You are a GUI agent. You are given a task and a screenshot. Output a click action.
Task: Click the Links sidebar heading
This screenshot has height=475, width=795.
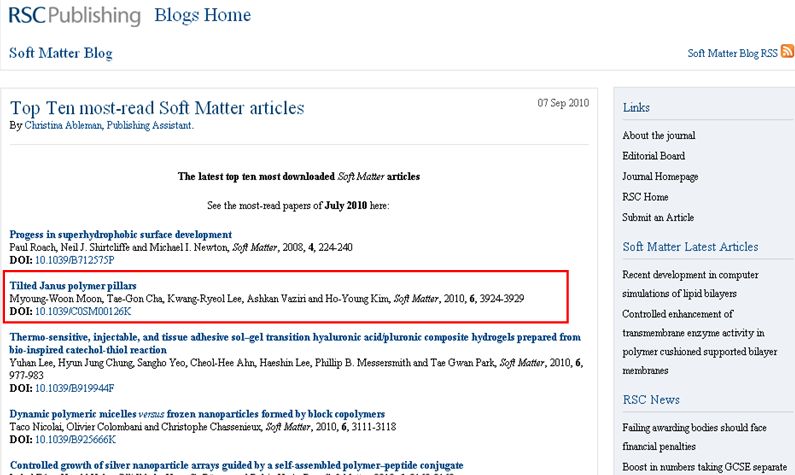click(636, 107)
